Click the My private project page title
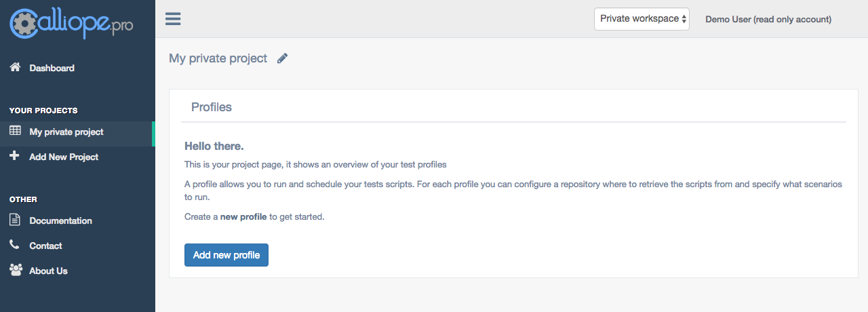Viewport: 868px width, 312px height. 218,58
